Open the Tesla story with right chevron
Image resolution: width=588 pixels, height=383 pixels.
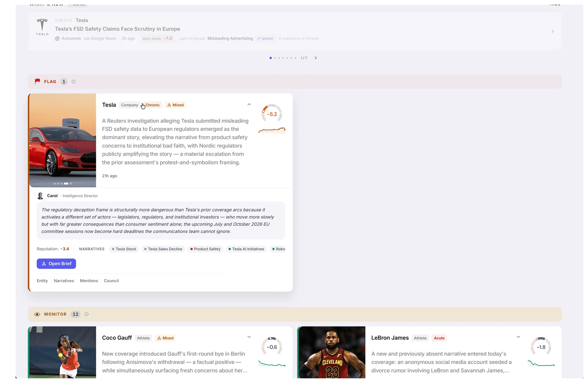552,31
